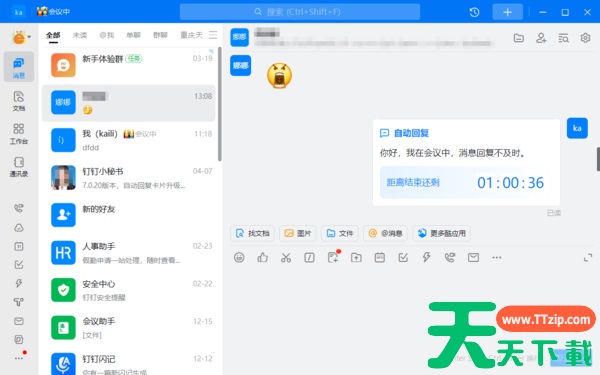Open the 安全中心 conversation
The height and width of the screenshot is (375, 600).
tap(129, 290)
